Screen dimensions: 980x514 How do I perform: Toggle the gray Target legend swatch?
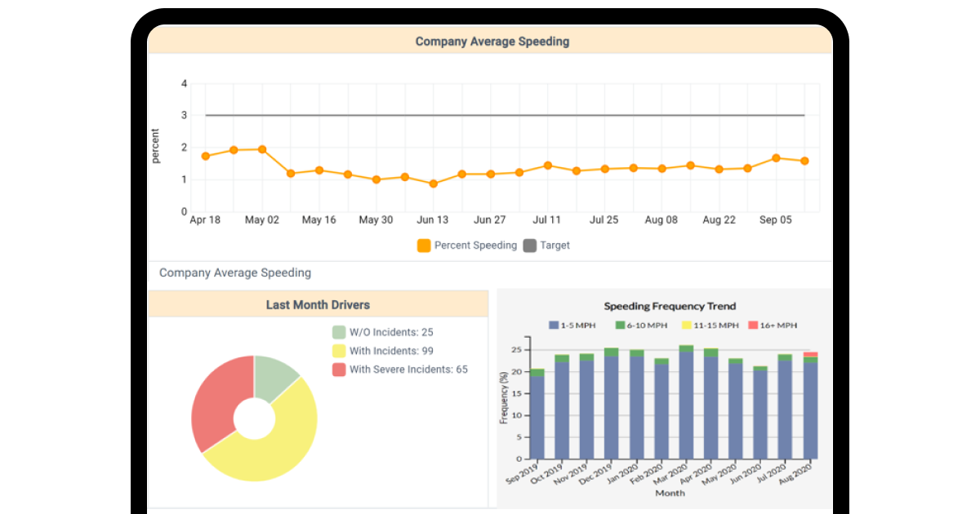pos(529,246)
